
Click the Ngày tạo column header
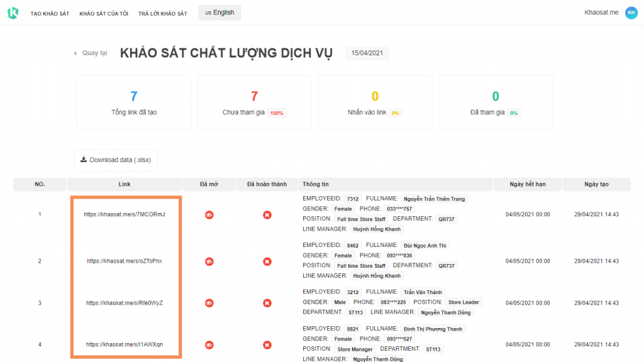click(596, 184)
